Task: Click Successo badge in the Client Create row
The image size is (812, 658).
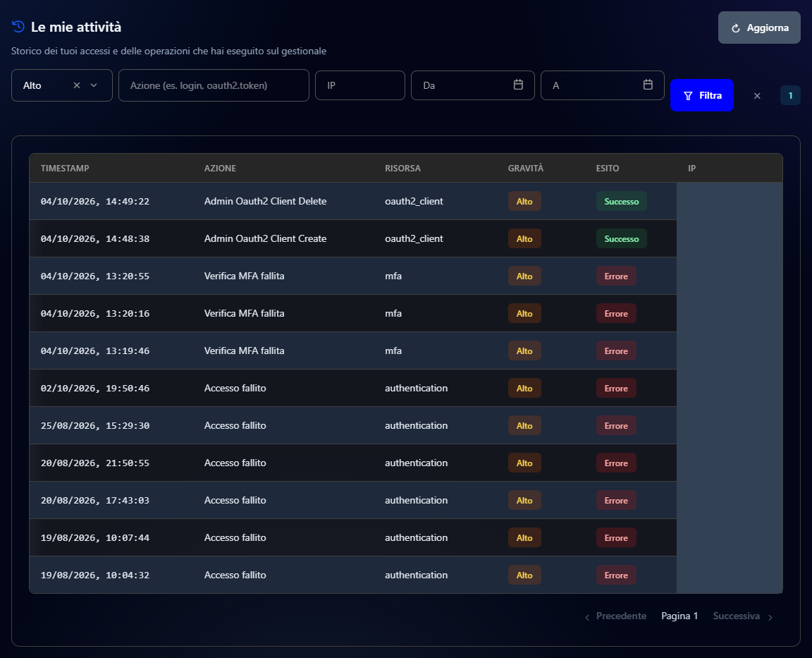Action: click(622, 239)
